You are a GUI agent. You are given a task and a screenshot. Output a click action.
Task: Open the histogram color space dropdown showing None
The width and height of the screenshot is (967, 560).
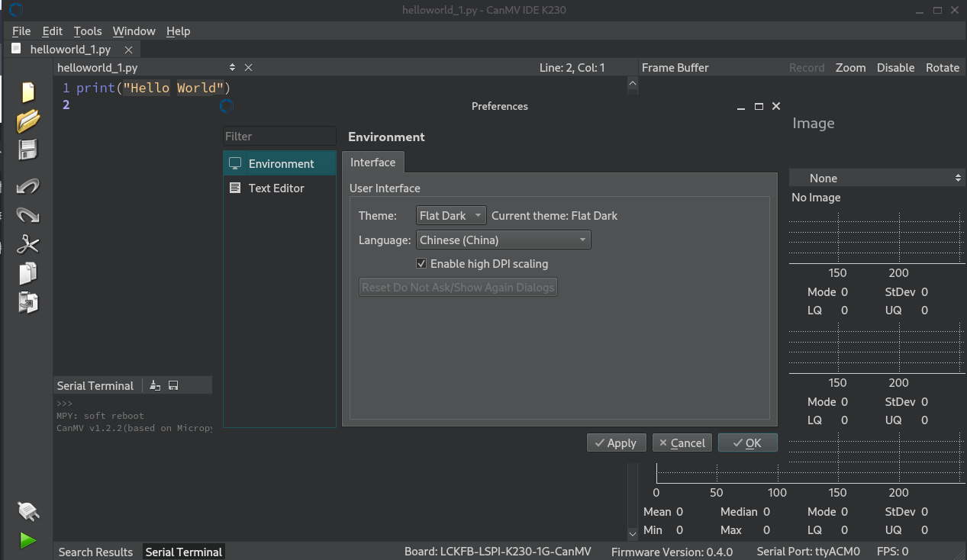(x=877, y=178)
